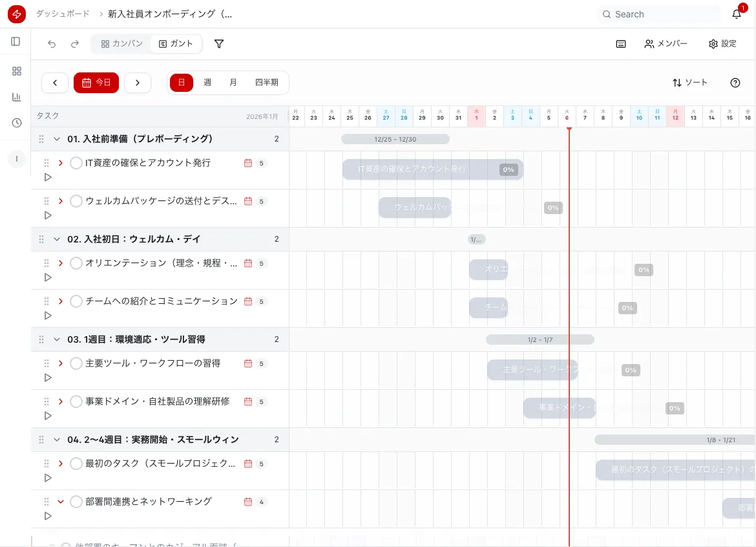Click the redo arrow icon

(x=75, y=44)
